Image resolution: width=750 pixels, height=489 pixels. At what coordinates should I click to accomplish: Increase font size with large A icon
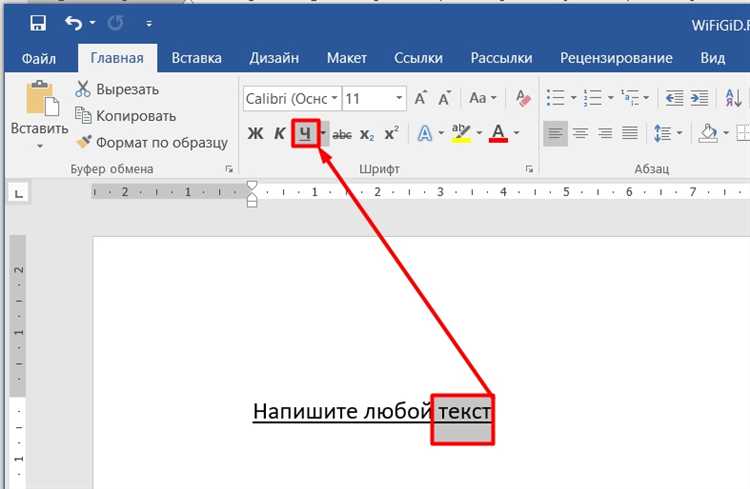[x=421, y=98]
